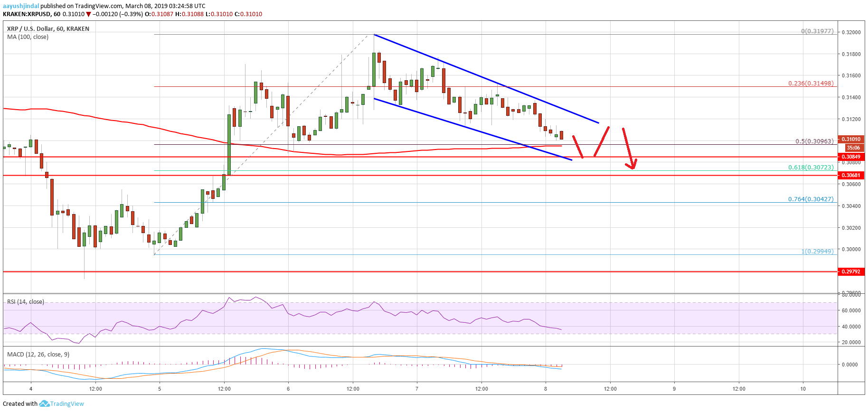
Task: Click the 0.764(0.30427) Fibonacci label
Action: point(811,199)
